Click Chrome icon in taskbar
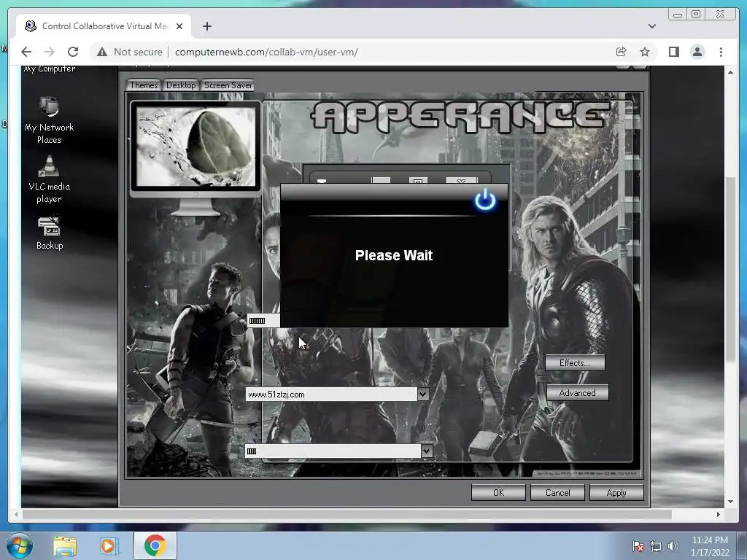 click(x=155, y=545)
